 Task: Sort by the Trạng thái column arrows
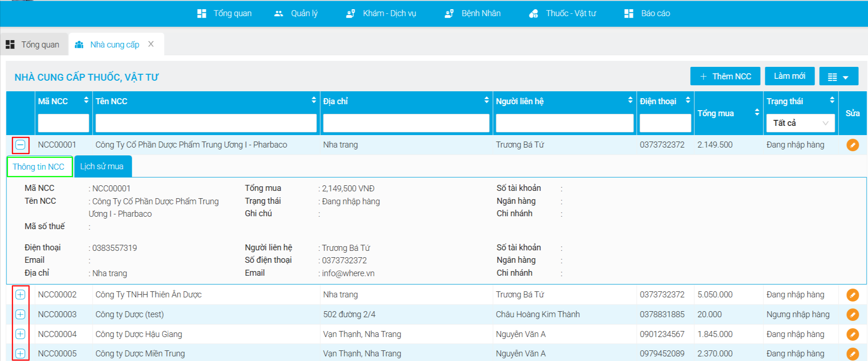tap(832, 100)
